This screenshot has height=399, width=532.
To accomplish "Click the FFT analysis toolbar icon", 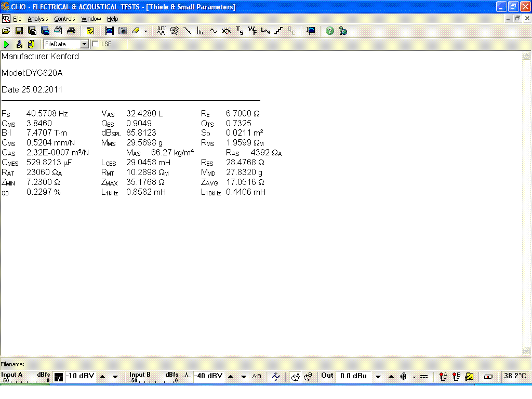I will pyautogui.click(x=201, y=31).
